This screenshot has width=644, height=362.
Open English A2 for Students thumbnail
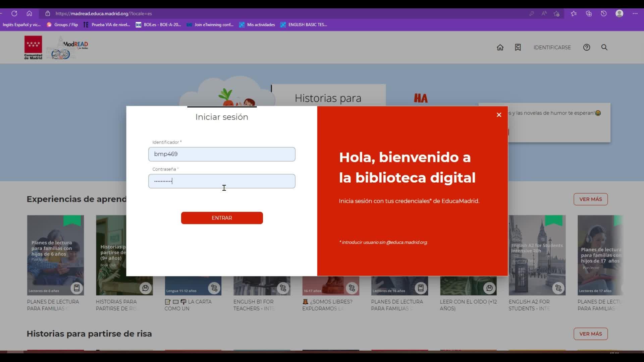(537, 255)
